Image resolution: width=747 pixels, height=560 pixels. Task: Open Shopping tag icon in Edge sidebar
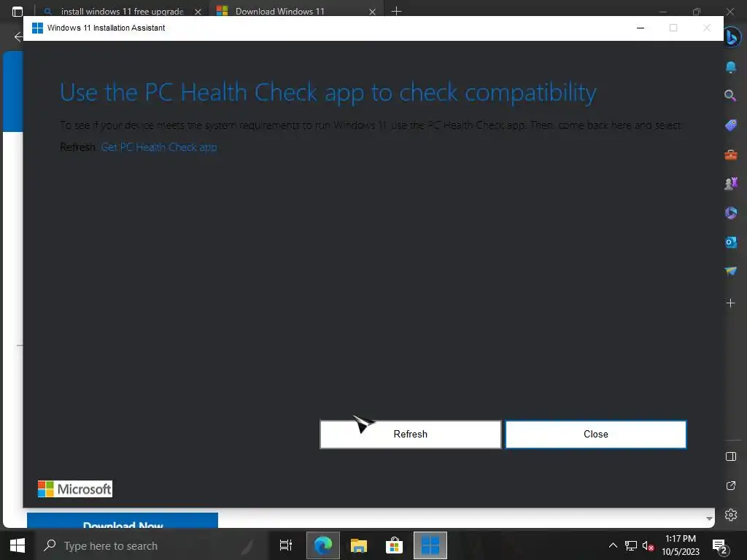[x=731, y=125]
